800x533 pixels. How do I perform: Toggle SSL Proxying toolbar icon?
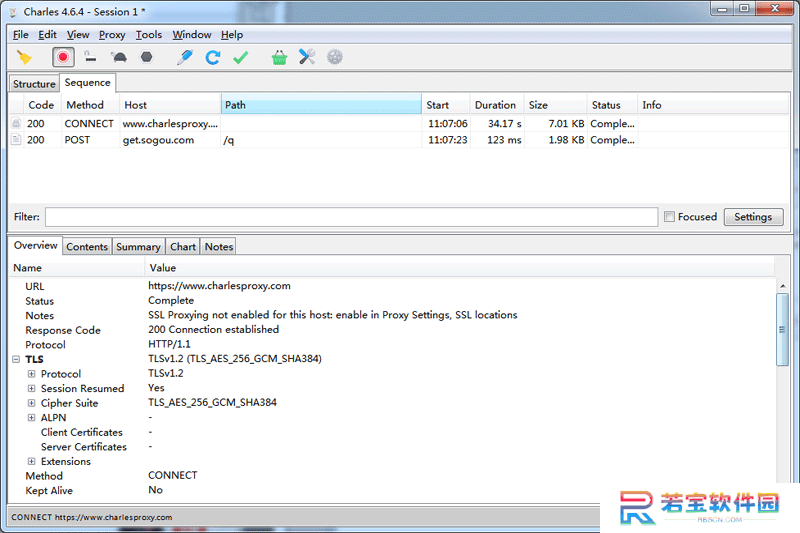[x=90, y=57]
